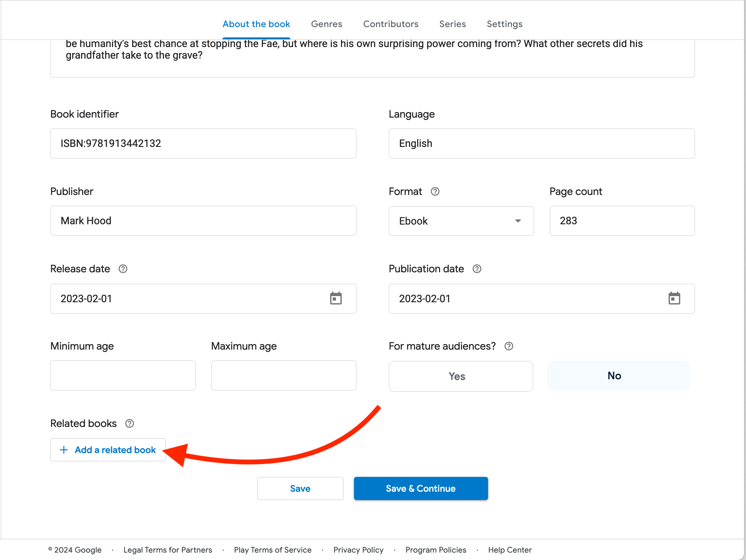Open the Contributors tab
This screenshot has width=746, height=560.
point(390,24)
